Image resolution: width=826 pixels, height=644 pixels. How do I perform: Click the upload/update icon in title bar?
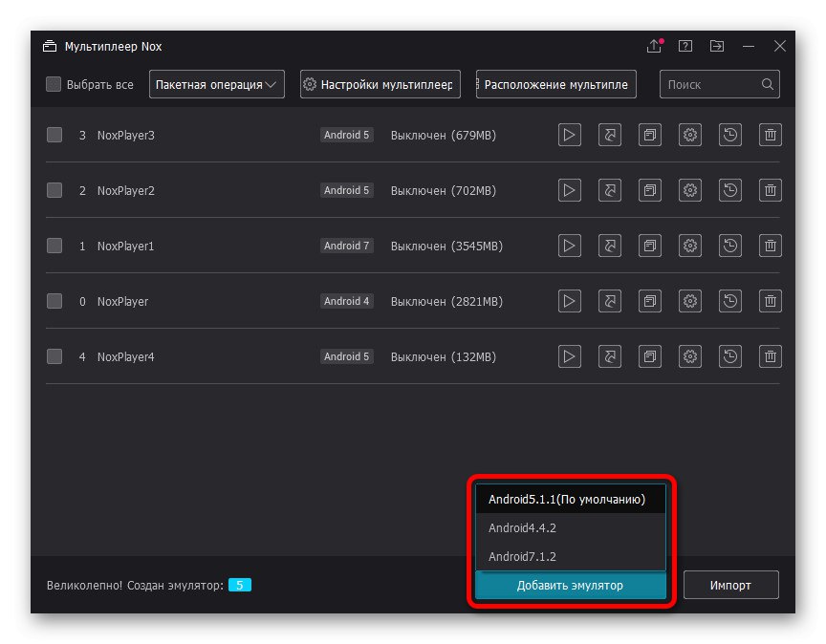[654, 46]
